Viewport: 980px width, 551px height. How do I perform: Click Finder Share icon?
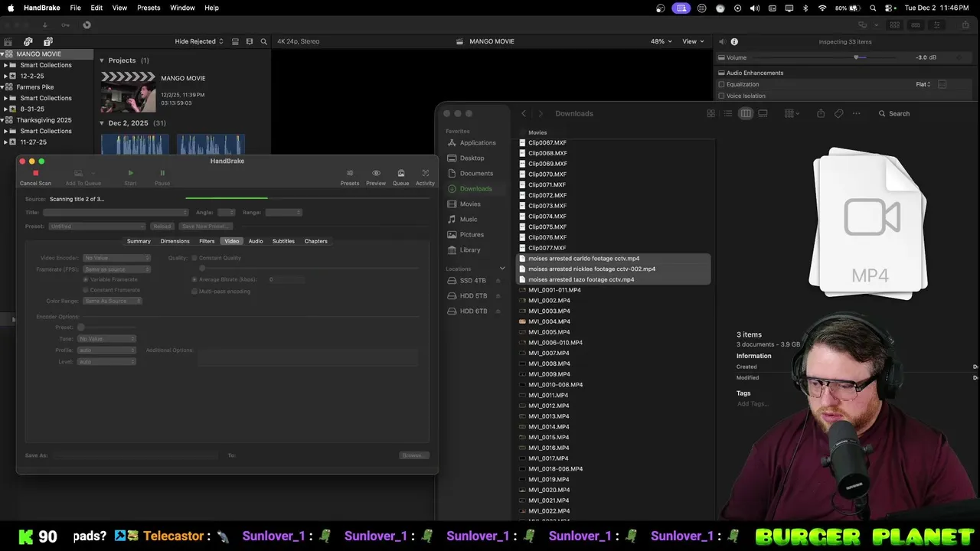pos(821,113)
